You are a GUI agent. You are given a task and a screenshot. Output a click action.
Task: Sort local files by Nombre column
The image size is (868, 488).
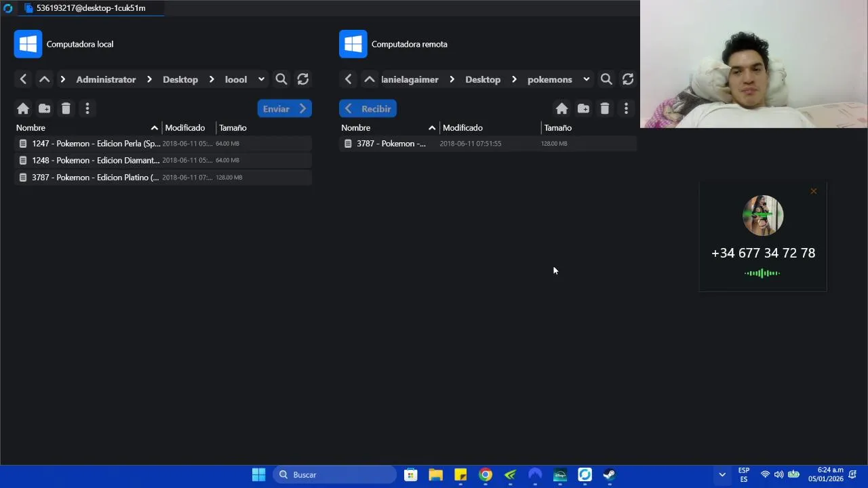[31, 127]
